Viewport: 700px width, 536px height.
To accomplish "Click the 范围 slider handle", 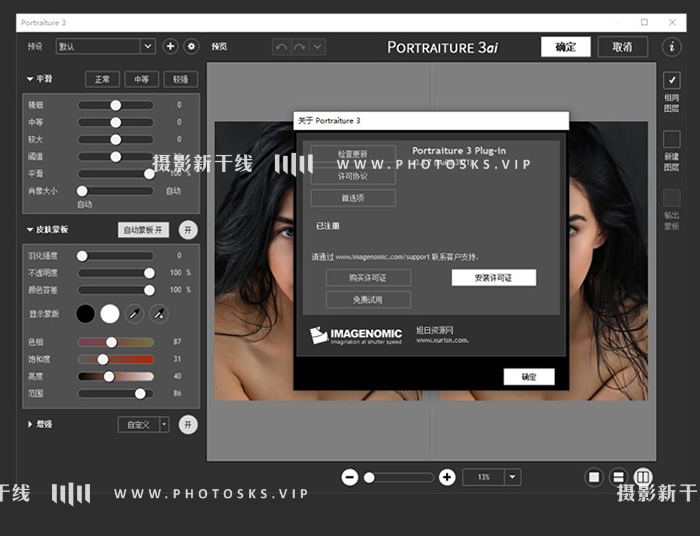I will tap(140, 394).
